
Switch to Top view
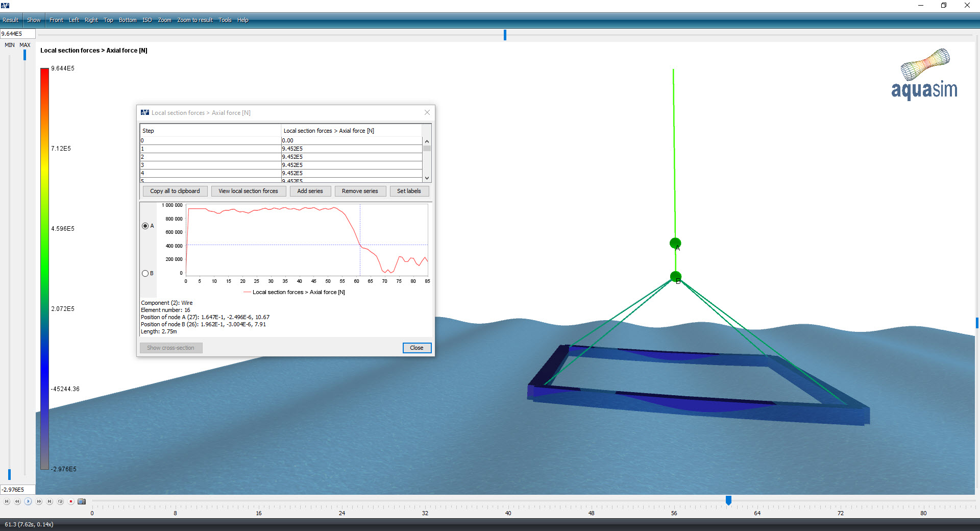(x=108, y=20)
